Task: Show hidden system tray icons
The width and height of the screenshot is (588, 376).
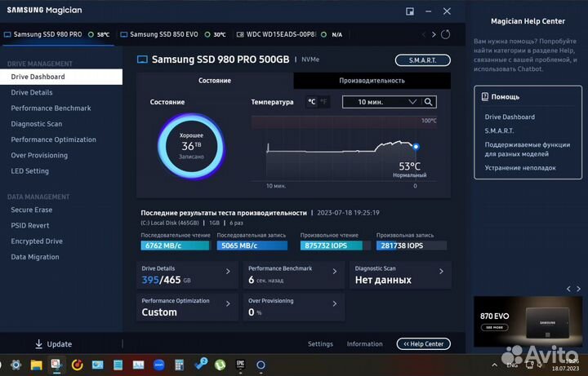Action: [495, 365]
